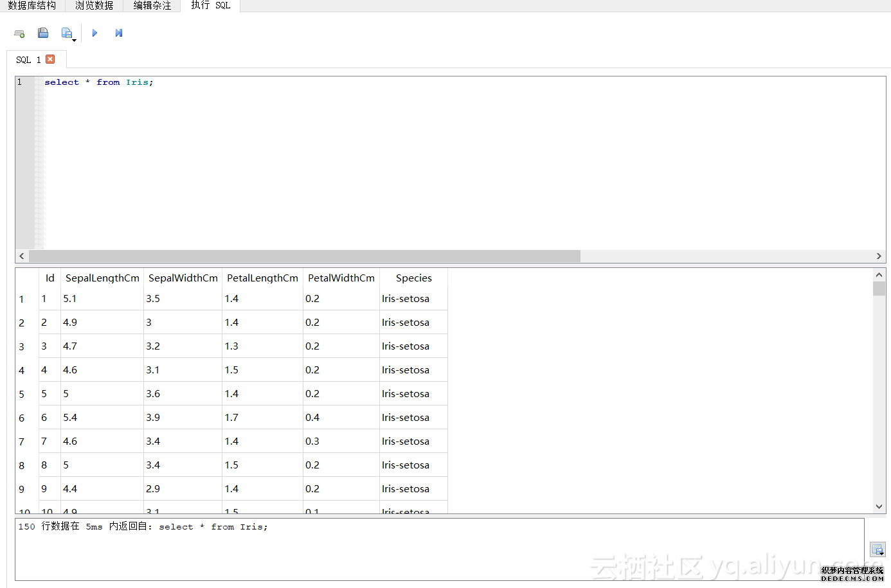Click the Species column header
The height and width of the screenshot is (588, 891).
(413, 278)
